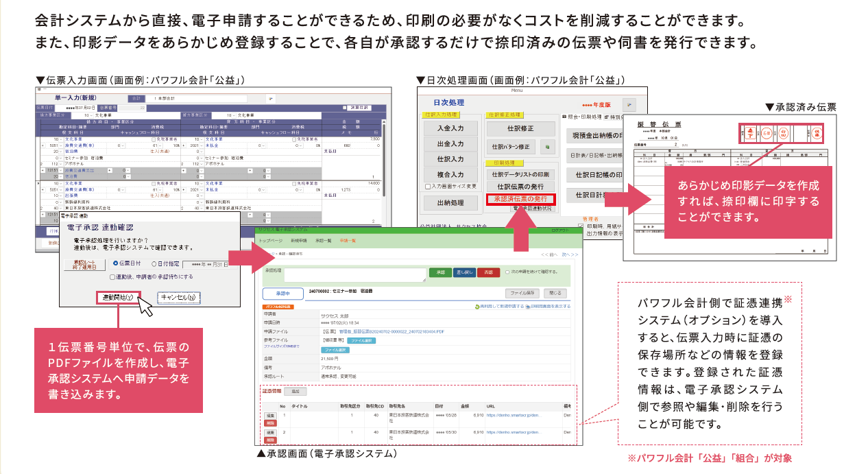868x474 pixels.
Task: Click the exit icon in 単一入力 header
Action: pos(271,98)
